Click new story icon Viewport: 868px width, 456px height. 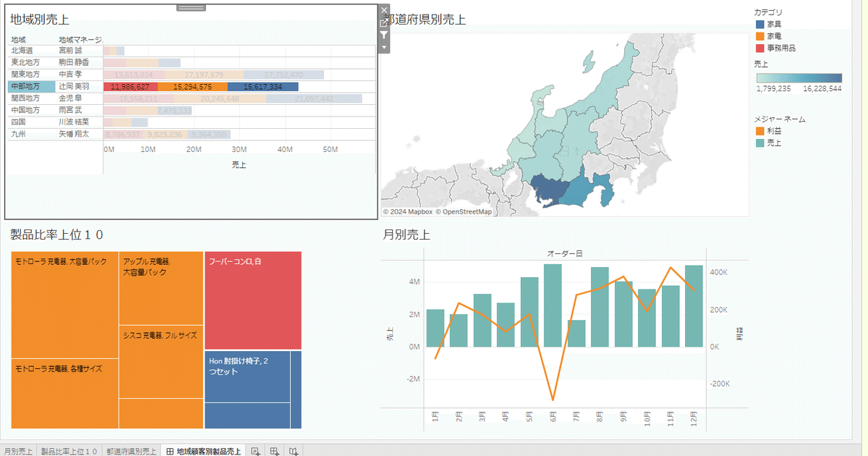[293, 451]
